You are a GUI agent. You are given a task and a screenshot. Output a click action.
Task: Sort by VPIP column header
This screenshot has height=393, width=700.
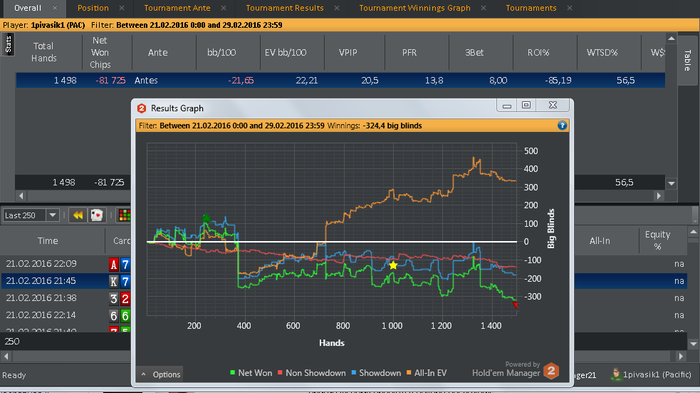coord(348,52)
